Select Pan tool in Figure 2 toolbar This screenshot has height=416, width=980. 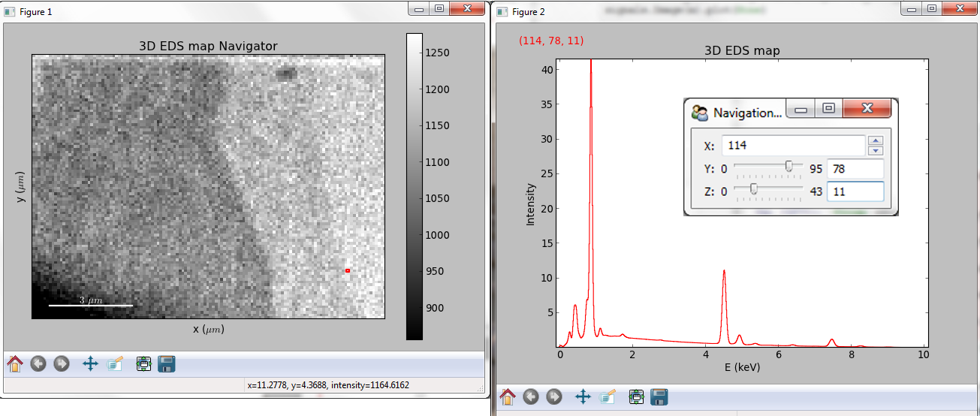(583, 397)
